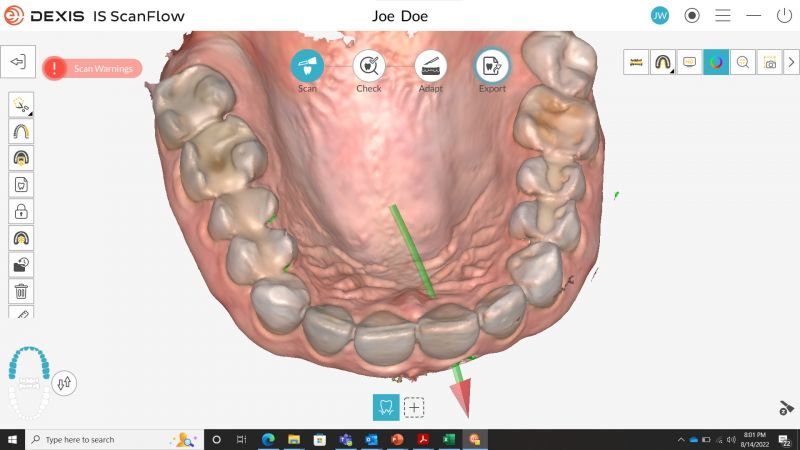Viewport: 800px width, 450px height.
Task: Switch to the Scan step
Action: (x=307, y=66)
